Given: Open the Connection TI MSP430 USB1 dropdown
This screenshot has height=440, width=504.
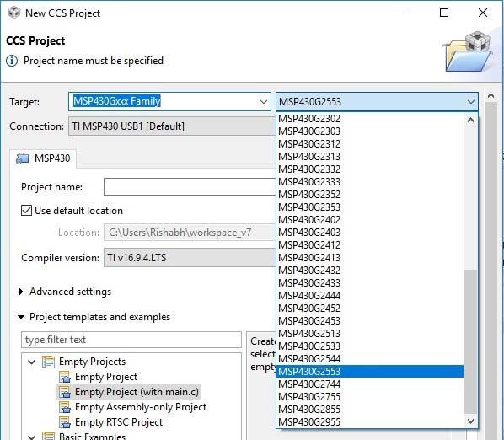Looking at the screenshot, I should (172, 126).
